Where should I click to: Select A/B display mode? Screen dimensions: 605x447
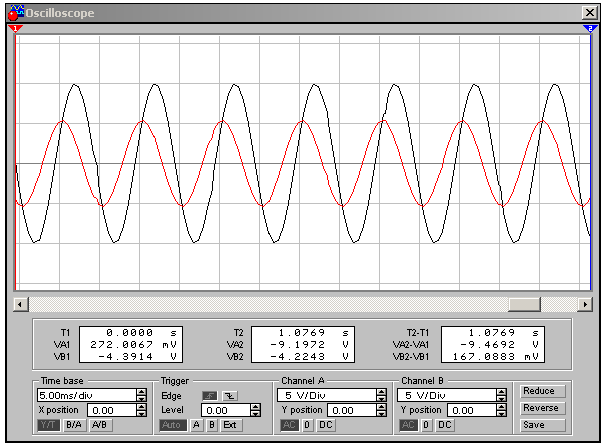click(99, 425)
